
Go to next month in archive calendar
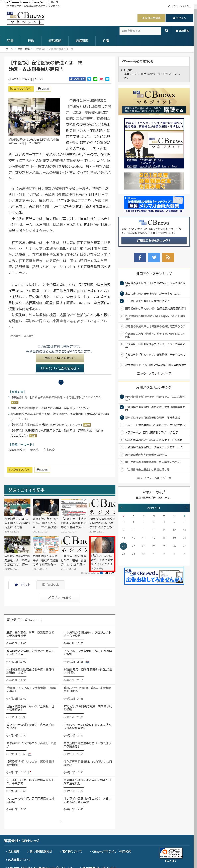186,507
